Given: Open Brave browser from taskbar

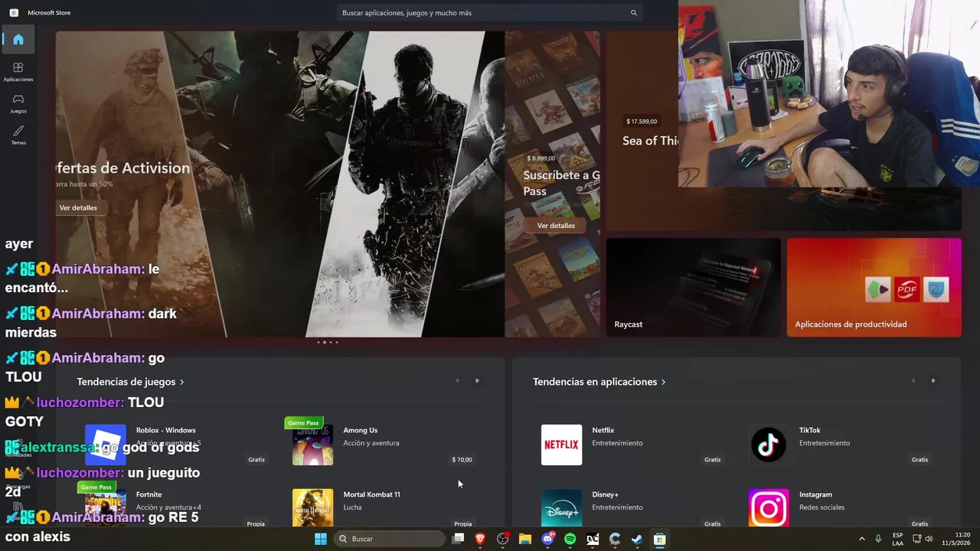Looking at the screenshot, I should point(481,539).
